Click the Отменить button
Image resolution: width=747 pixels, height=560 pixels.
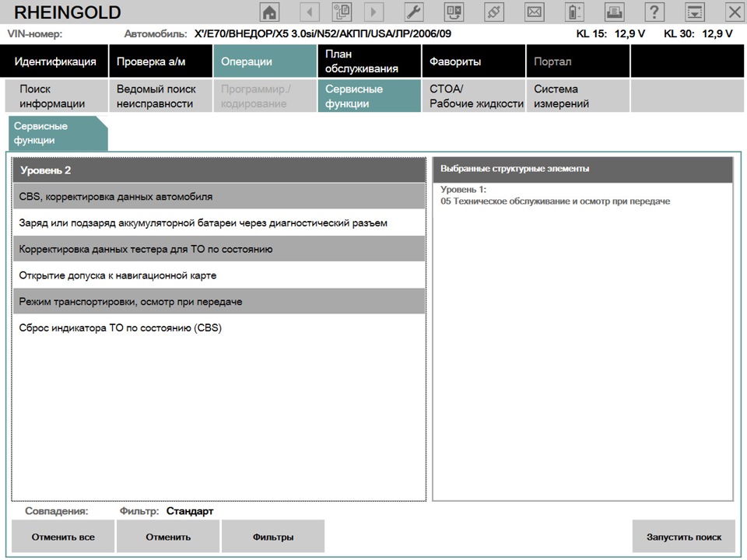[x=168, y=536]
